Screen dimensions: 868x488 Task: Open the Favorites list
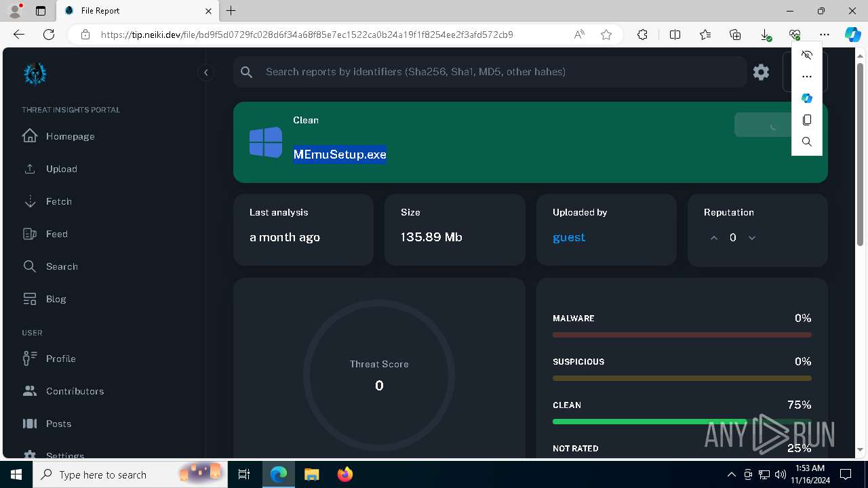(x=705, y=35)
